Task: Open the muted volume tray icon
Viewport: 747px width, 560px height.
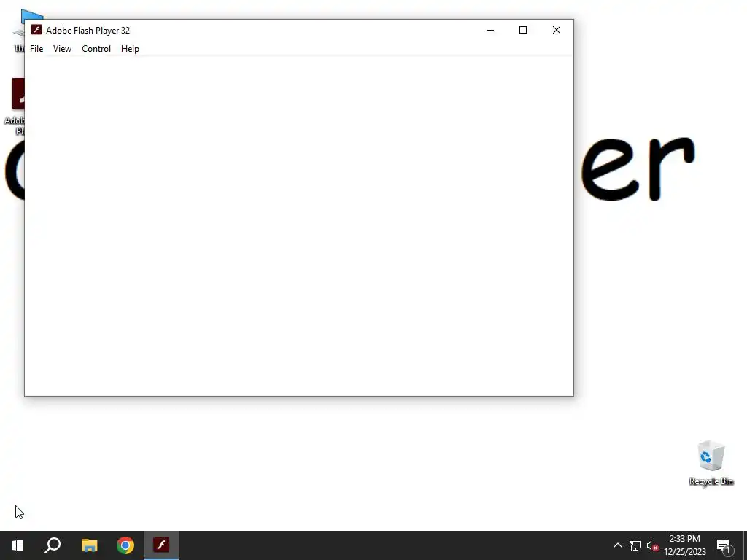Action: coord(652,545)
